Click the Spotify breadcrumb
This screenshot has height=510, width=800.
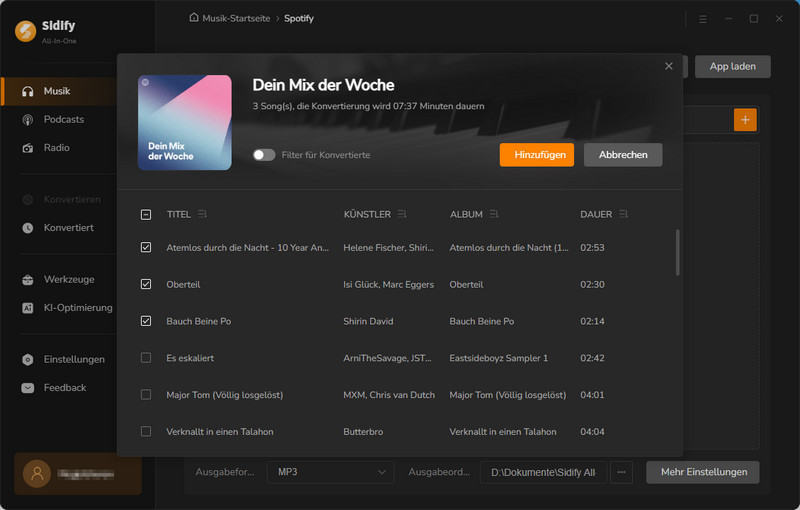[299, 18]
